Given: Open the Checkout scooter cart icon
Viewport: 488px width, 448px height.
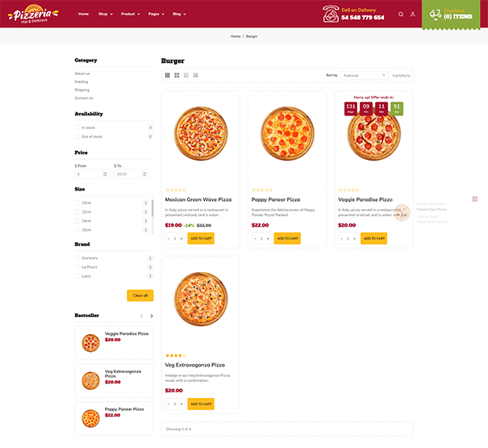Looking at the screenshot, I should tap(436, 15).
